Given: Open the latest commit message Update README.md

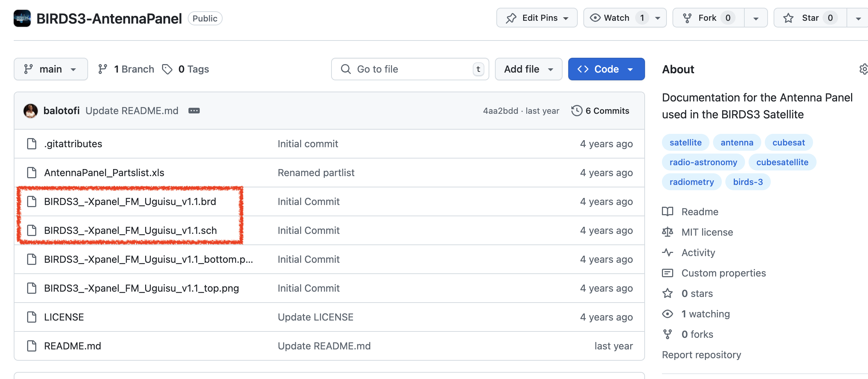Looking at the screenshot, I should [132, 111].
